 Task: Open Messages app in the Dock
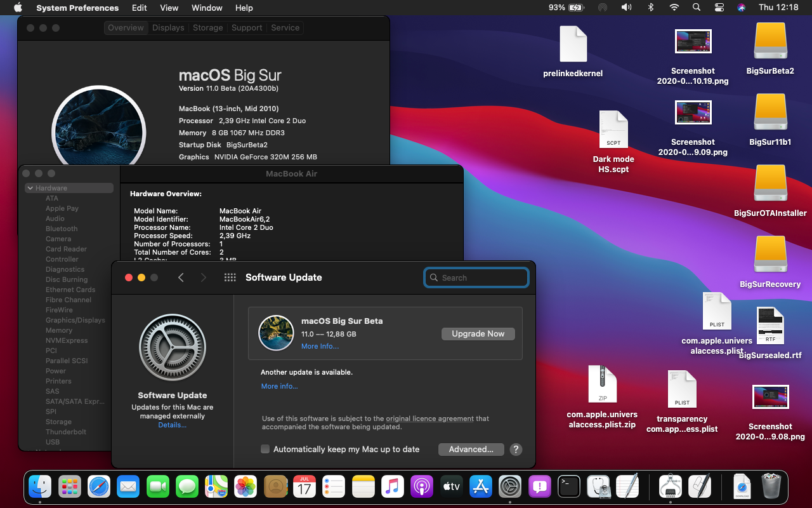click(x=187, y=487)
